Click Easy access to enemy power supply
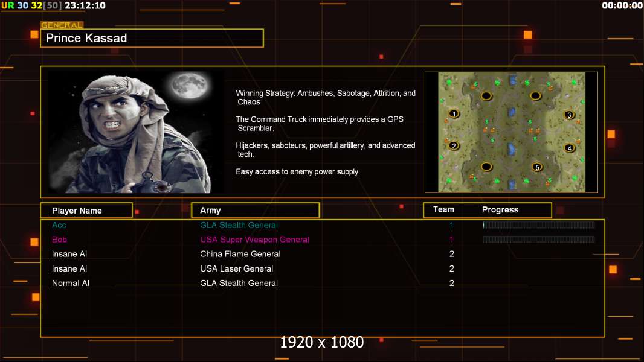644x362 pixels. [x=298, y=172]
